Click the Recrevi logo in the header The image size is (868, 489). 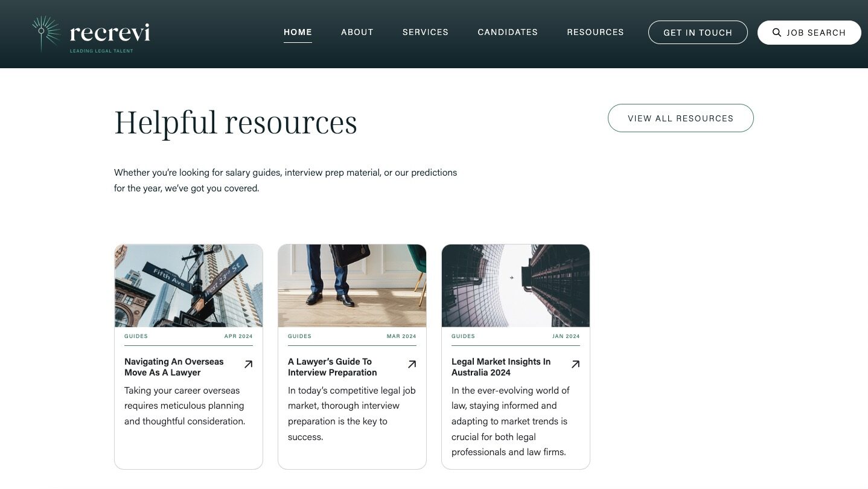click(x=91, y=34)
